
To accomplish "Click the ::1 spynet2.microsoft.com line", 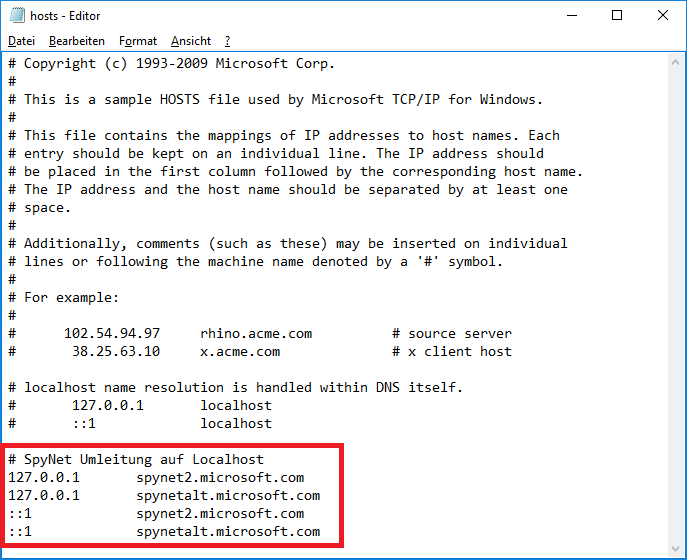I will tap(156, 513).
